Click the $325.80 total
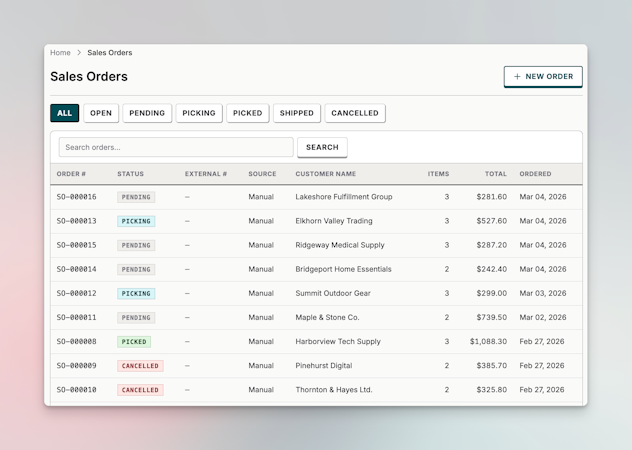Screen dimensions: 632x450 tap(491, 390)
